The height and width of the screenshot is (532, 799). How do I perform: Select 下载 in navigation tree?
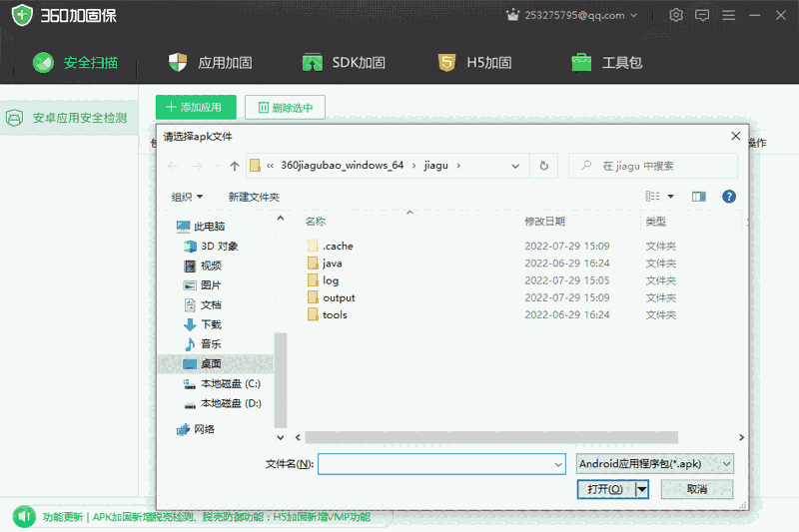point(203,324)
